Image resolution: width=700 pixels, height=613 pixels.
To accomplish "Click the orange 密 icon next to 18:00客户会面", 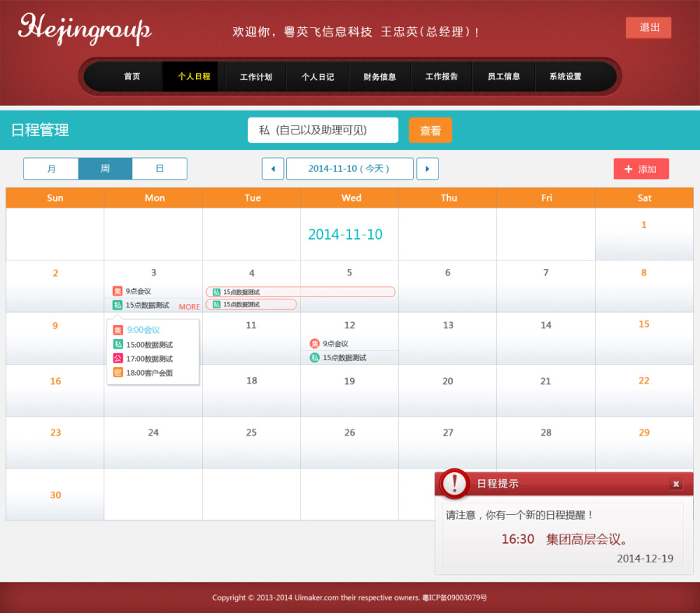I will point(118,373).
